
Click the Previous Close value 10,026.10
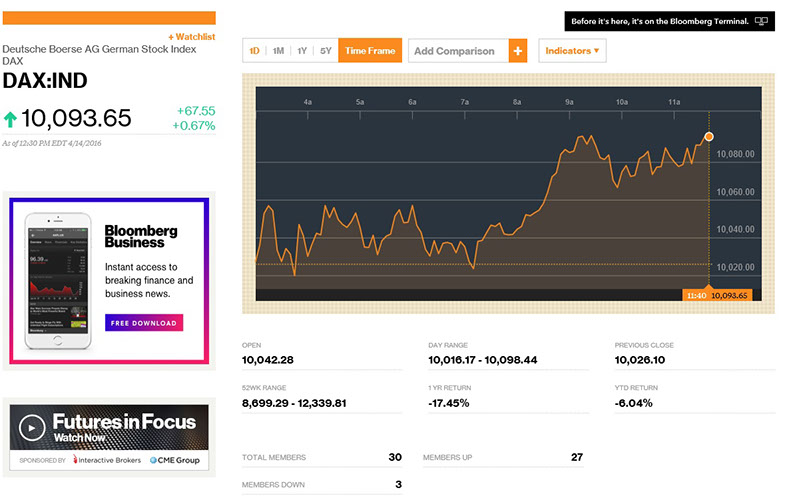pyautogui.click(x=640, y=360)
